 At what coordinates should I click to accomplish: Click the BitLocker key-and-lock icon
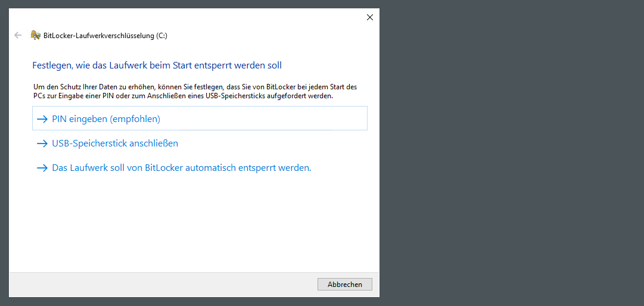coord(36,35)
